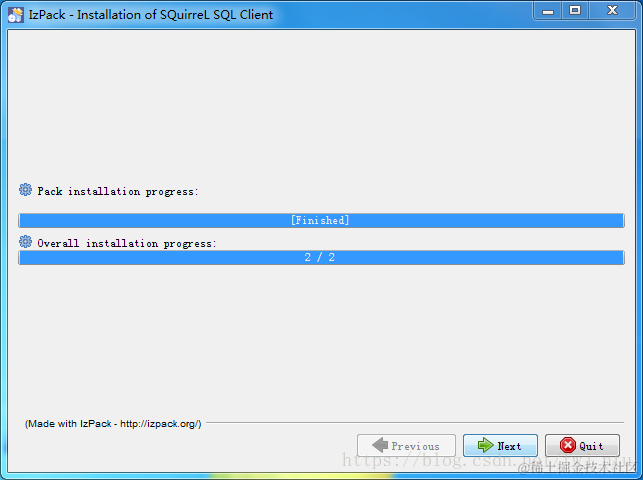The height and width of the screenshot is (480, 643).
Task: Click the [Finished] pack progress bar
Action: 322,221
